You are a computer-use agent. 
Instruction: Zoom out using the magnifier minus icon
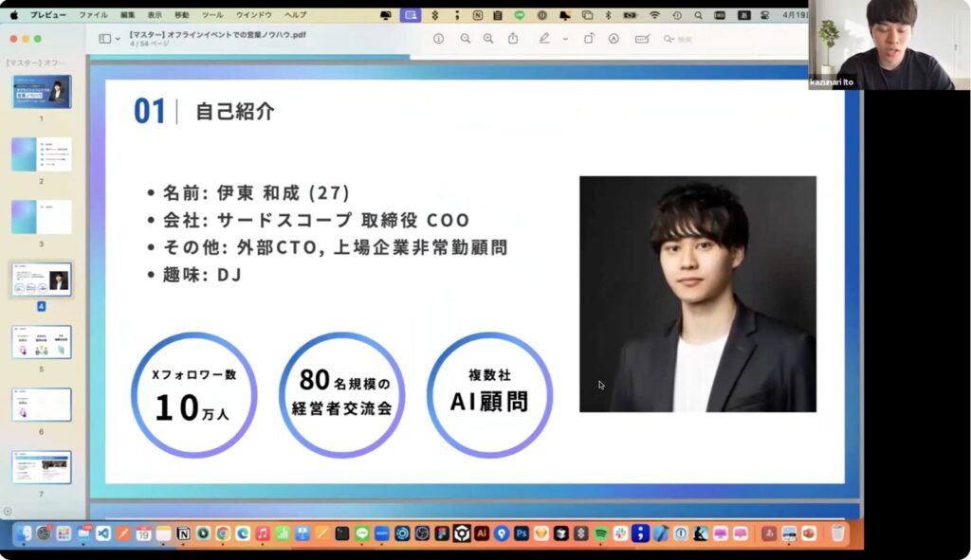pos(465,39)
